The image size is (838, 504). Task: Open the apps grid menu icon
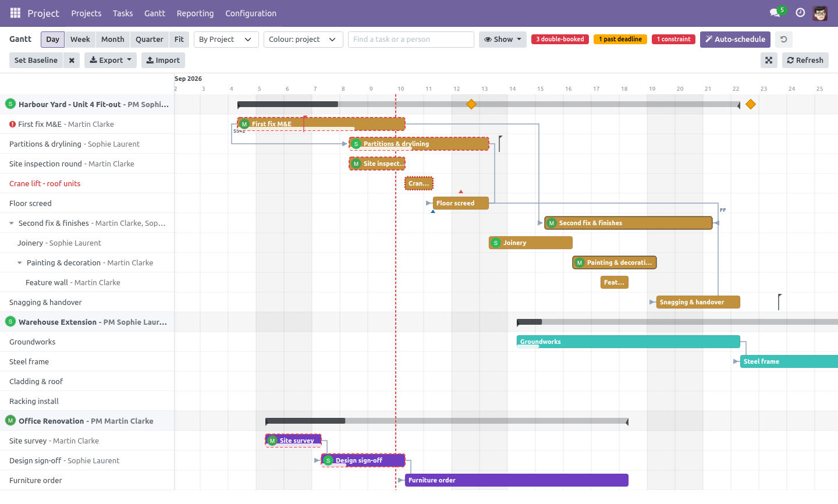click(16, 13)
